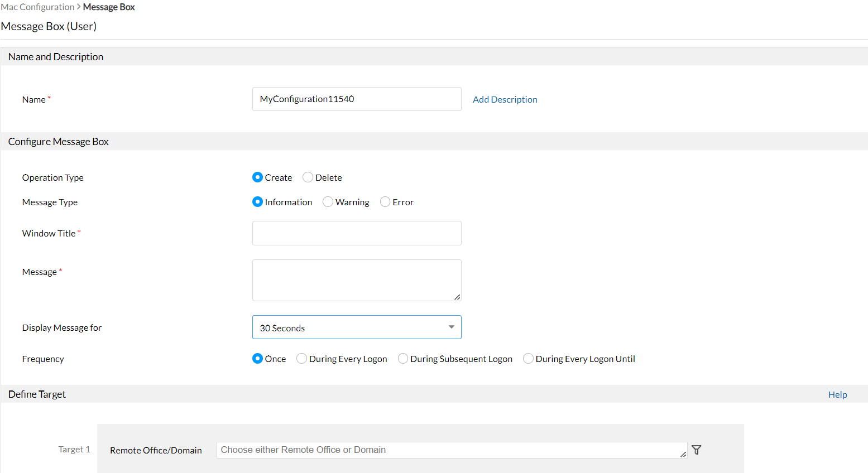The height and width of the screenshot is (473, 868).
Task: Click the Message Box breadcrumb item
Action: [x=109, y=7]
